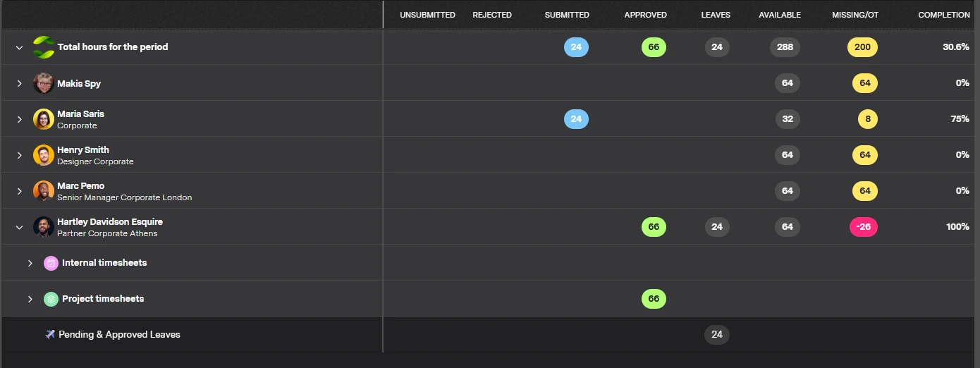Collapse the Total hours for the period row
Image resolution: width=980 pixels, height=368 pixels.
pos(20,47)
